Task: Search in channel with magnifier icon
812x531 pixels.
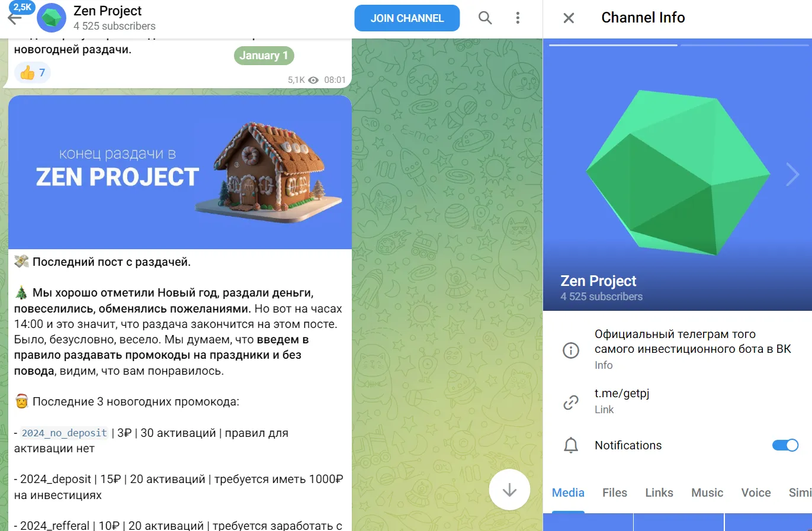Action: point(485,18)
